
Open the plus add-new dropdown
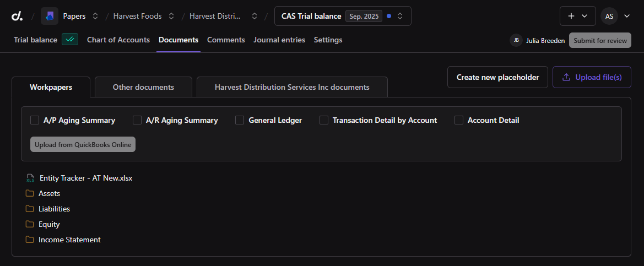[577, 17]
